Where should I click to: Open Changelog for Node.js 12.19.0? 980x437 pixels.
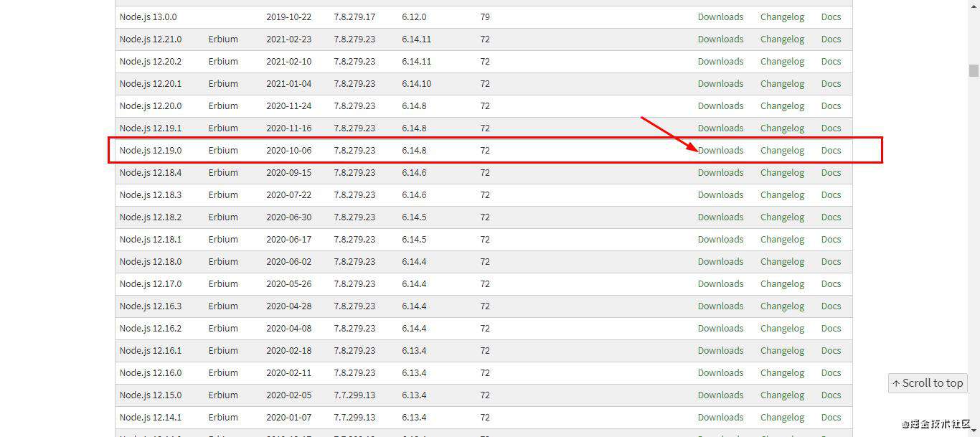coord(782,150)
